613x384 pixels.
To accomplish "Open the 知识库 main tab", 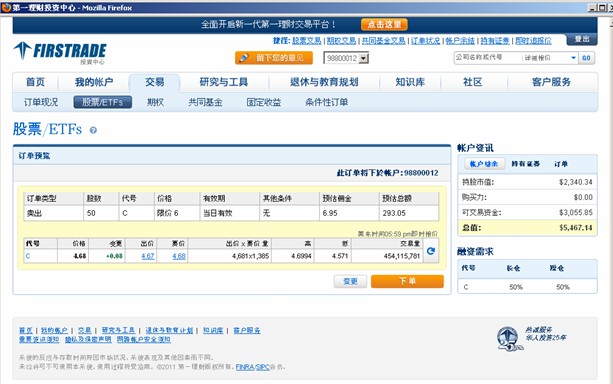I will (x=410, y=82).
